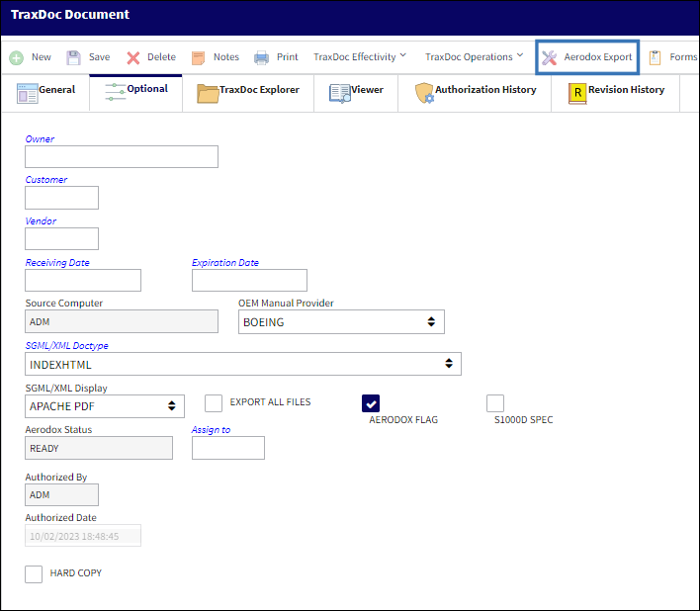This screenshot has height=611, width=700.
Task: Open the SGML/XML Doctype INDEXHTML dropdown
Action: click(243, 364)
